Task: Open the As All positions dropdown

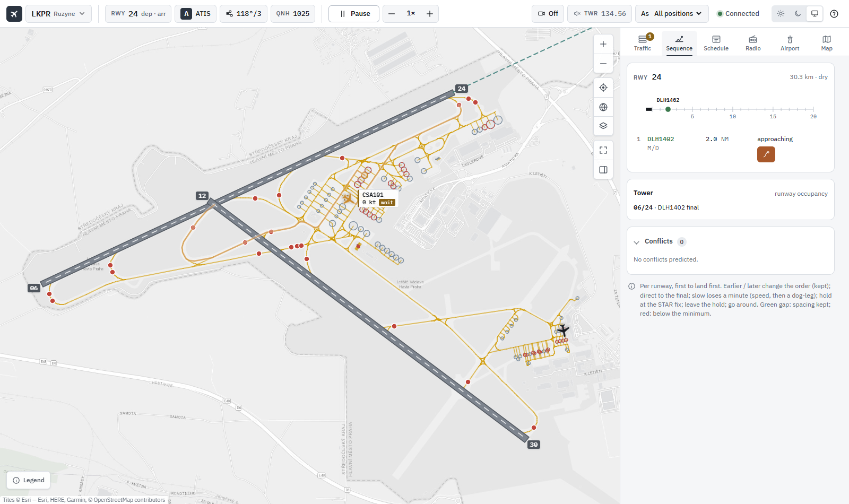Action: click(671, 14)
